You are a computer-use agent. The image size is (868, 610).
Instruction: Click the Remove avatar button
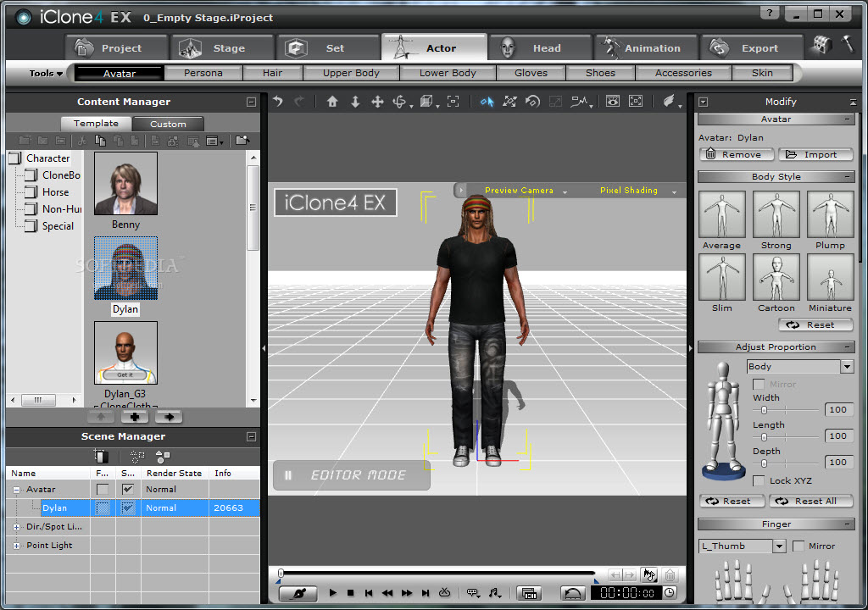click(x=737, y=154)
